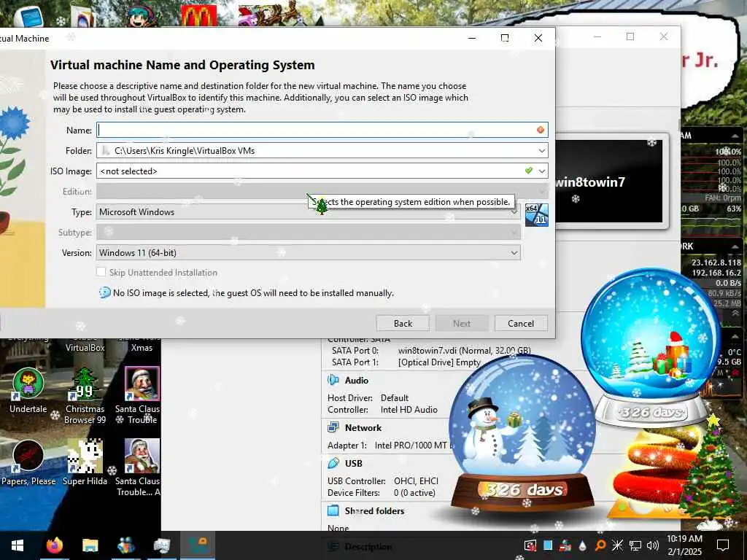Open the Papers, Please desktop shortcut
Screen dimensions: 747x560
pyautogui.click(x=28, y=462)
